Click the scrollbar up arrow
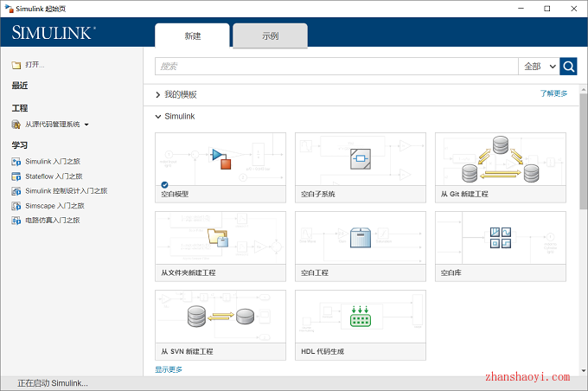The width and height of the screenshot is (588, 391). 584,90
